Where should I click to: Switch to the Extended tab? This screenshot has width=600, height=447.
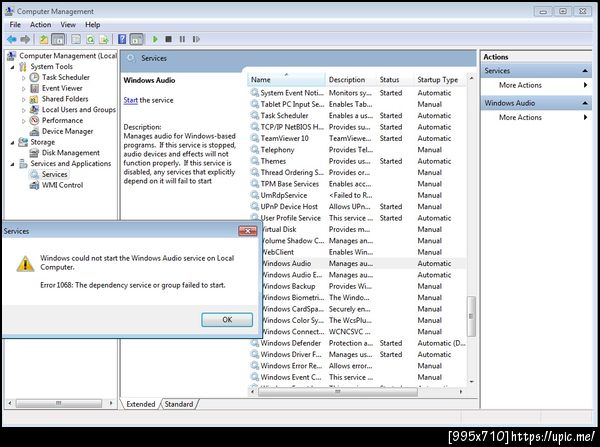pos(140,404)
